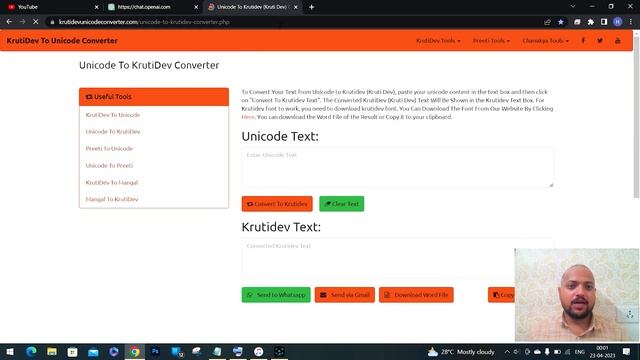Open Mail app from taskbar

(93, 351)
